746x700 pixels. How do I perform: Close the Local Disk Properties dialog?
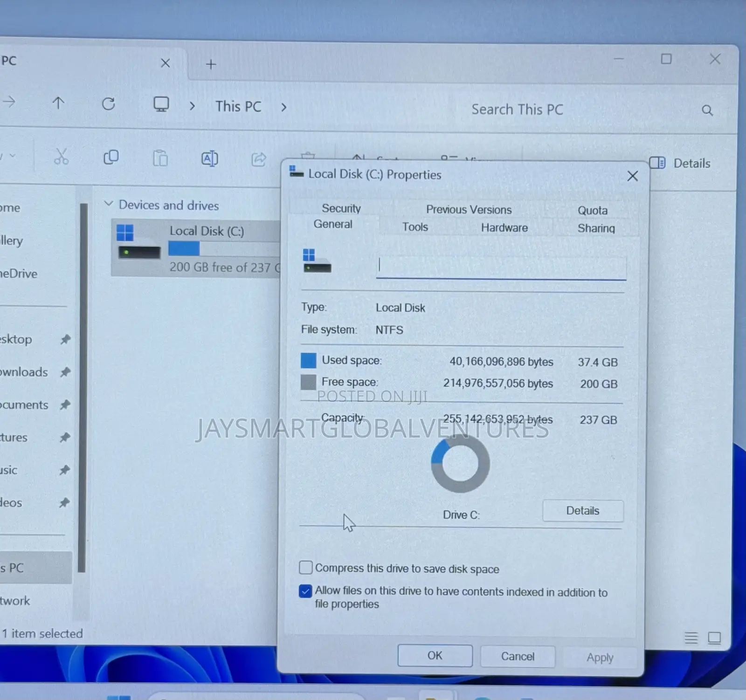633,176
